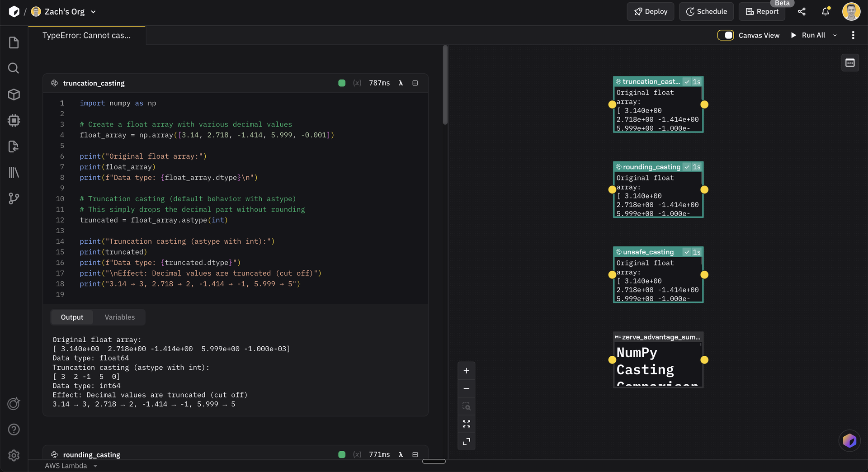Click the Deploy button
The image size is (868, 472).
651,12
